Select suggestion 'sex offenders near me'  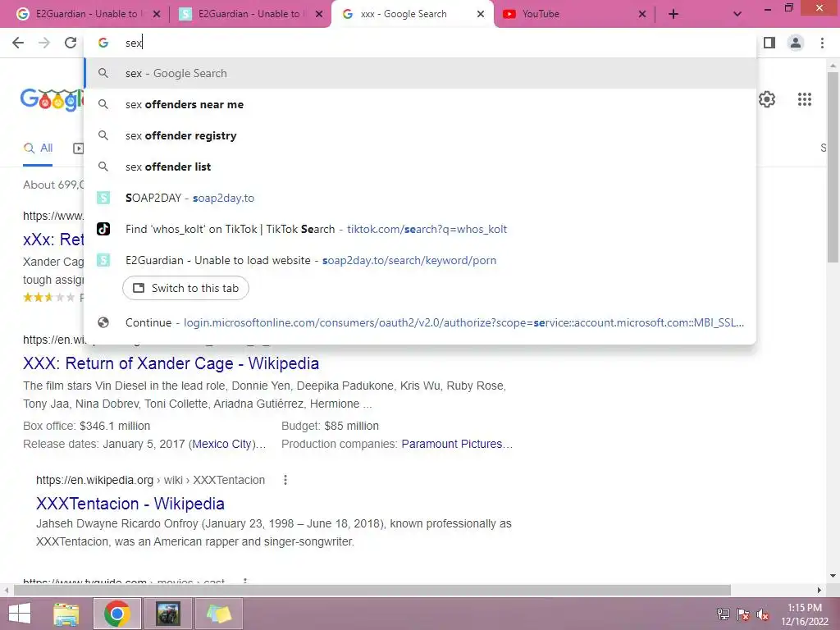pos(421,104)
